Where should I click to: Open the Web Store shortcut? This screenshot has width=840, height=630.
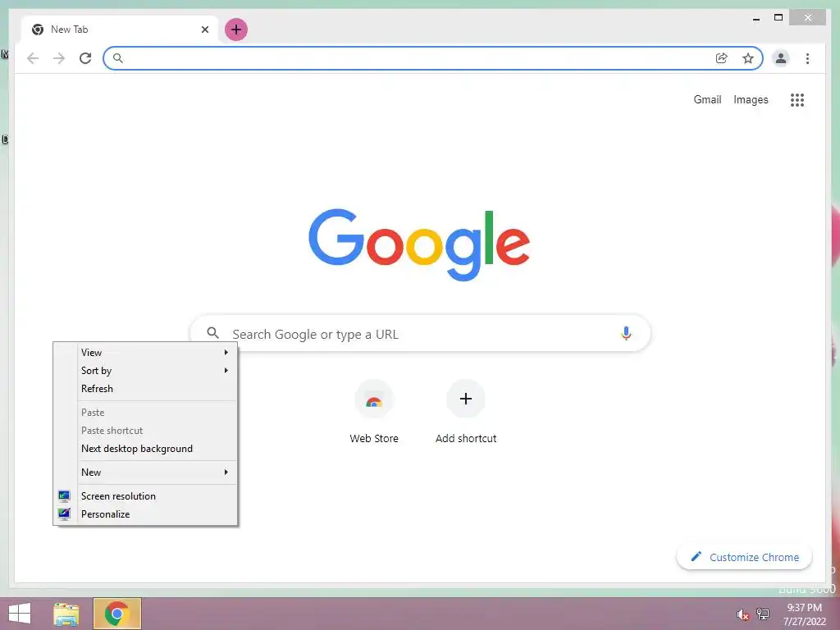click(374, 399)
